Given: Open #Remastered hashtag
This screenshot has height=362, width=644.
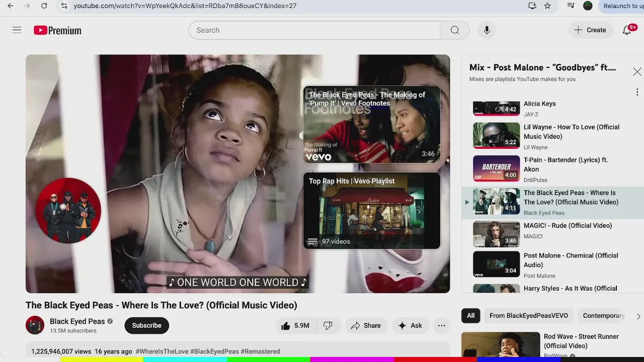Looking at the screenshot, I should coord(260,351).
